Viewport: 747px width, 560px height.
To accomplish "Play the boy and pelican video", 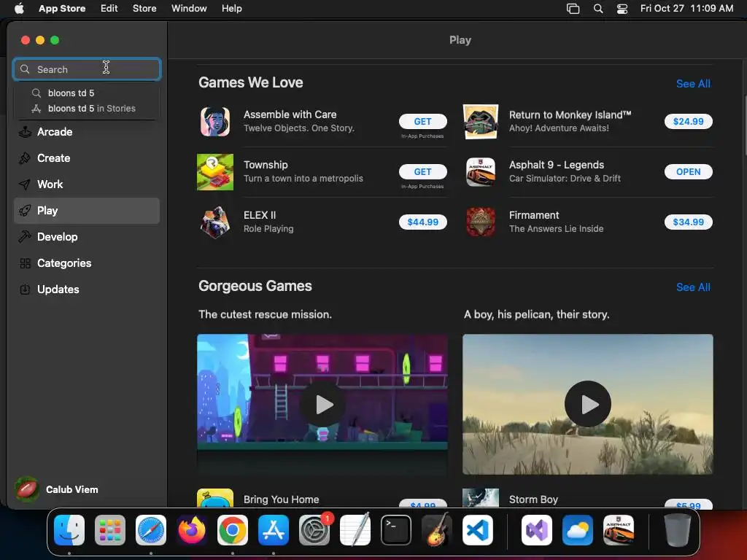I will click(x=587, y=404).
